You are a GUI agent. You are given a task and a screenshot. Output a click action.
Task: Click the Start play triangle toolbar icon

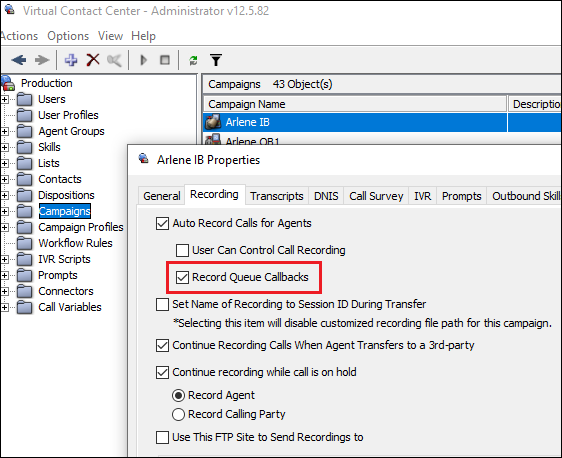point(143,60)
